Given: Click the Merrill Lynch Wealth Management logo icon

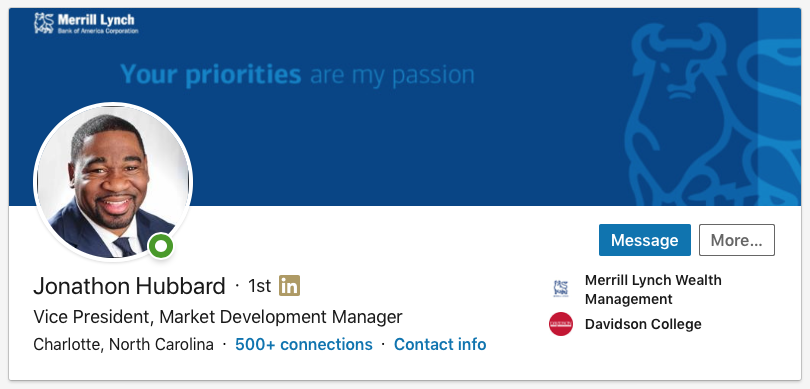Looking at the screenshot, I should click(x=560, y=288).
